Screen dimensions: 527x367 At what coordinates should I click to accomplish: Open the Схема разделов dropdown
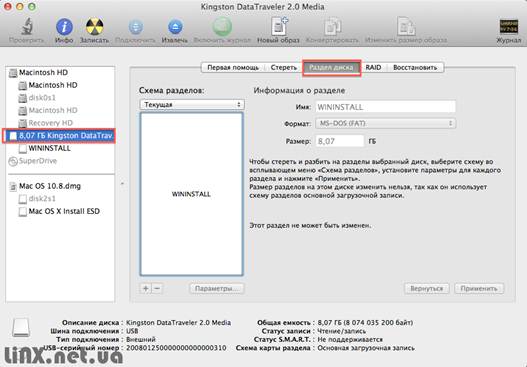[192, 105]
